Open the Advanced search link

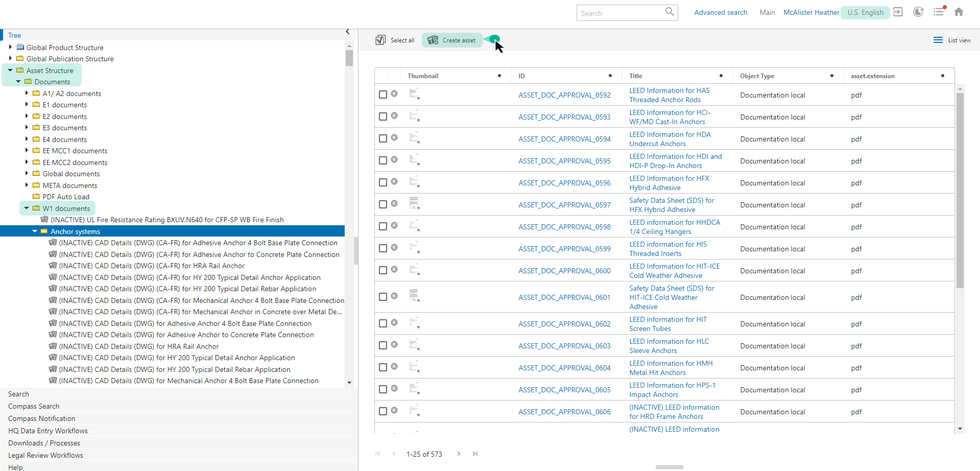click(720, 12)
